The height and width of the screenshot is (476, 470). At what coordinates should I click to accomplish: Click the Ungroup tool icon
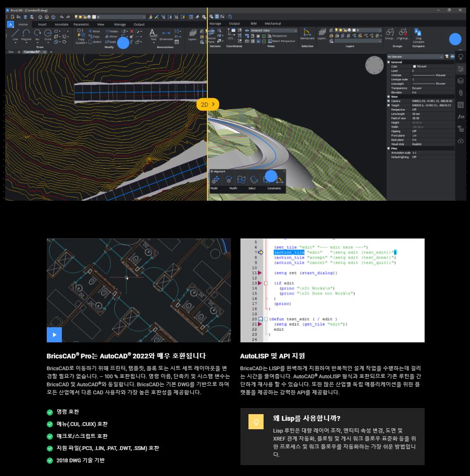point(402,34)
